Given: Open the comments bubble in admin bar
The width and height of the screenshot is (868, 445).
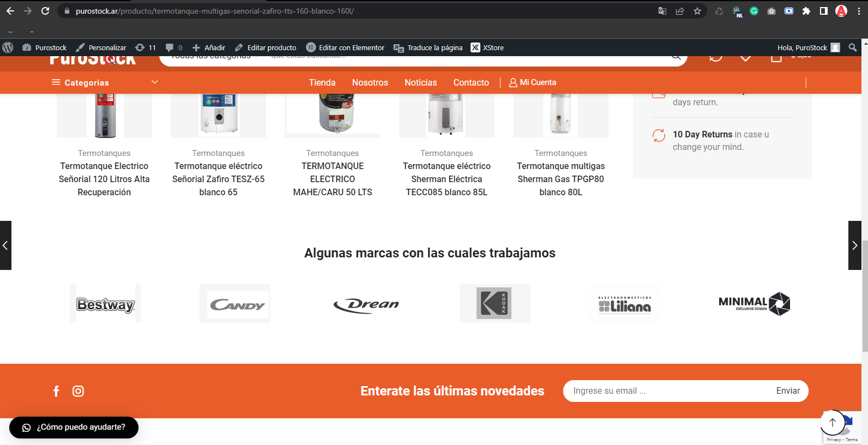Looking at the screenshot, I should (174, 47).
